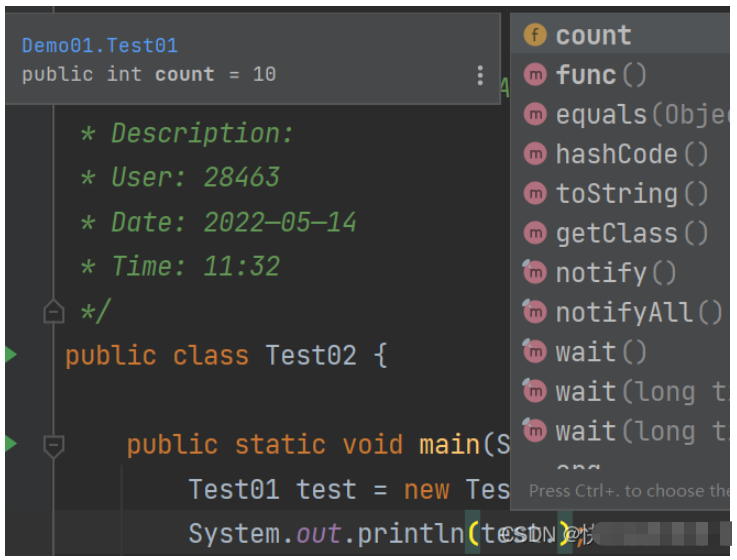Click the 'new' keyword in the Test01 declaration
The height and width of the screenshot is (560, 737).
click(426, 490)
